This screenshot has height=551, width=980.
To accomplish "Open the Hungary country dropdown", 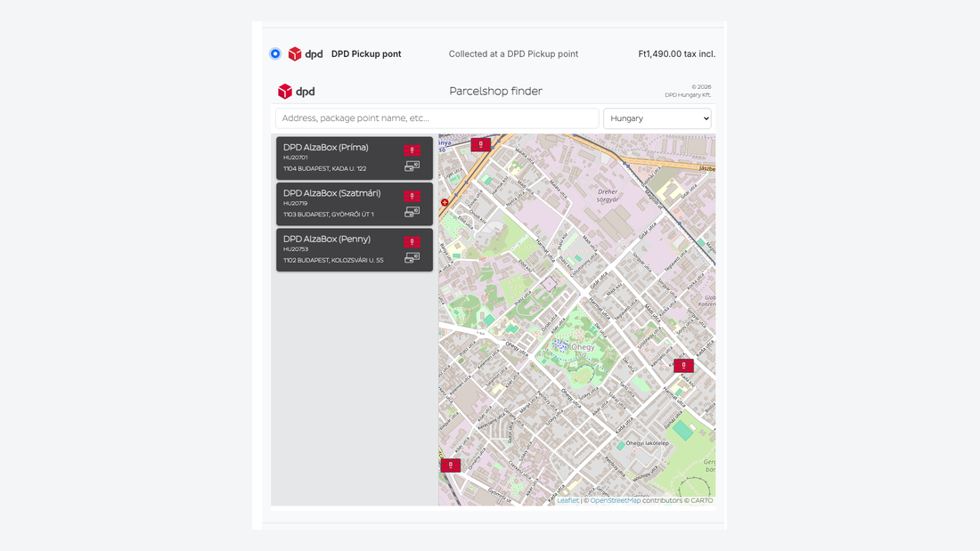I will [657, 118].
